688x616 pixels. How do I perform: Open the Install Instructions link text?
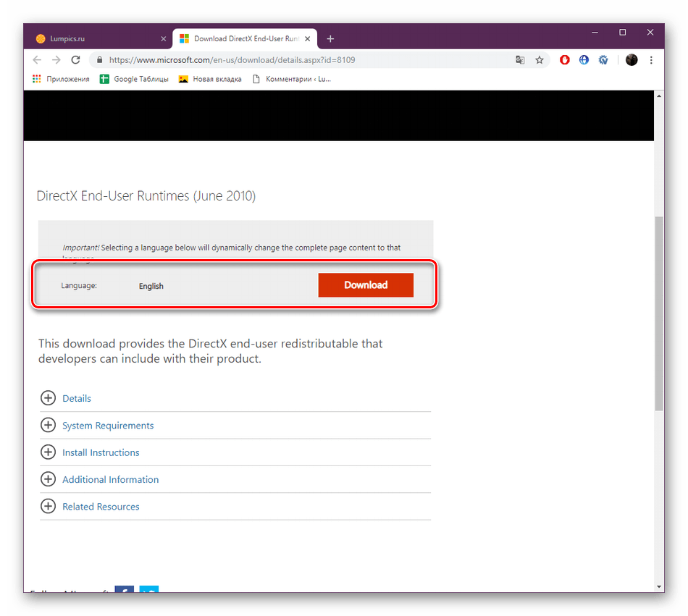pyautogui.click(x=101, y=452)
